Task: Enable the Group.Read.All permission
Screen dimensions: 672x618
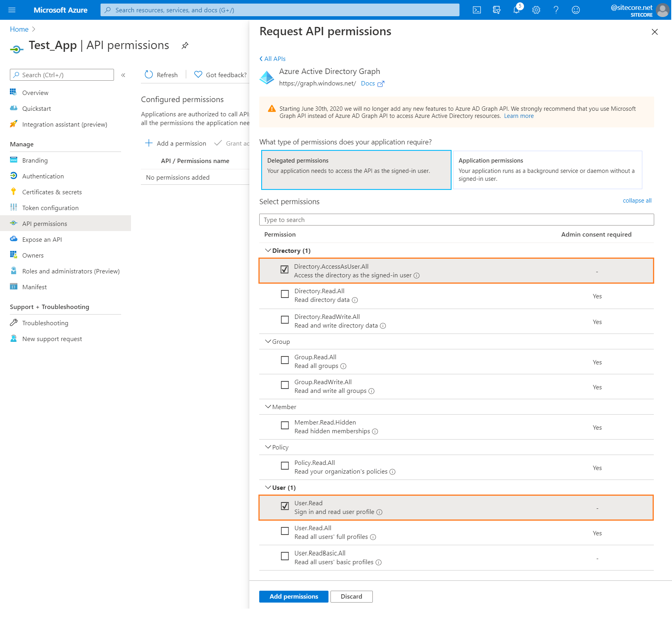Action: pyautogui.click(x=285, y=360)
